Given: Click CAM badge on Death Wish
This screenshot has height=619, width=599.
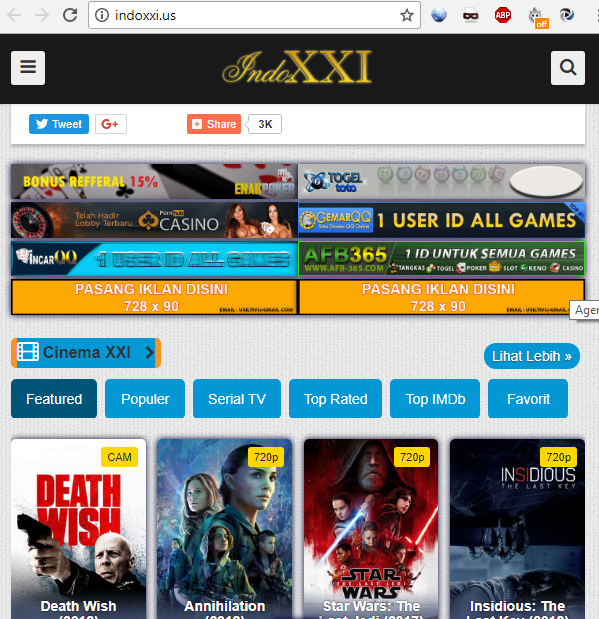Looking at the screenshot, I should point(120,457).
